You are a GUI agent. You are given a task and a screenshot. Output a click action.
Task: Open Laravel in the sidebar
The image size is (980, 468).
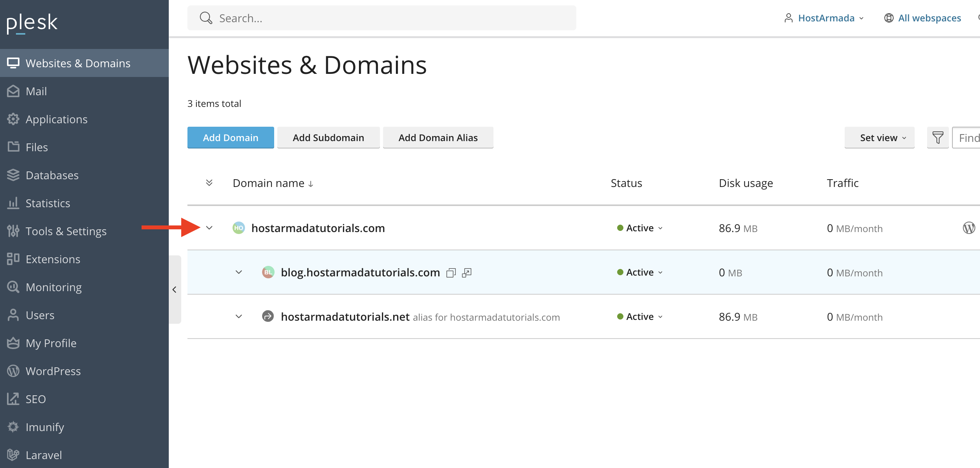click(84, 455)
